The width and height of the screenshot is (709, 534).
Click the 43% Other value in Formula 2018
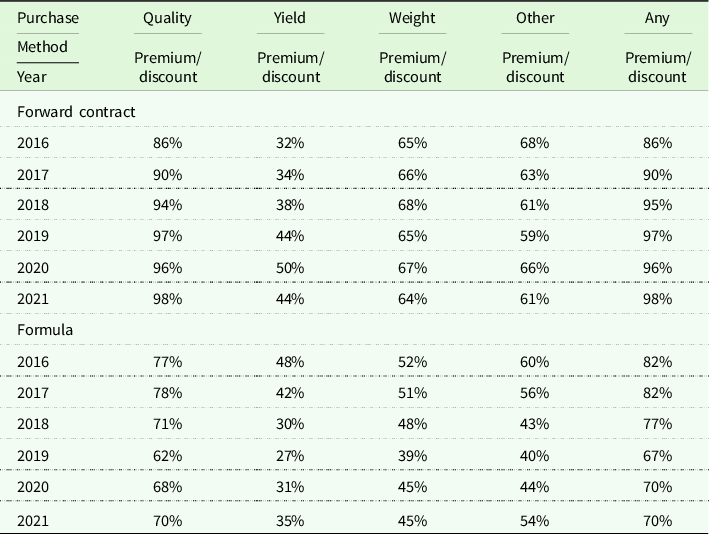[x=534, y=424]
